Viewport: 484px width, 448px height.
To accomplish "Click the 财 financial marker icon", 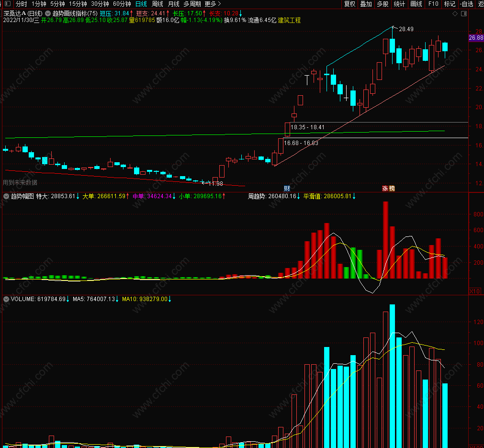I will click(x=287, y=188).
